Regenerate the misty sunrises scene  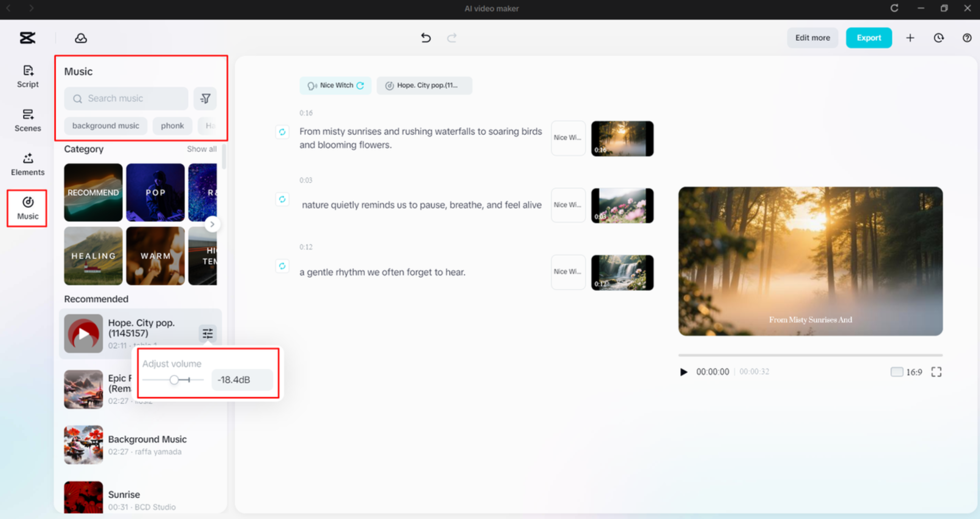coord(282,132)
